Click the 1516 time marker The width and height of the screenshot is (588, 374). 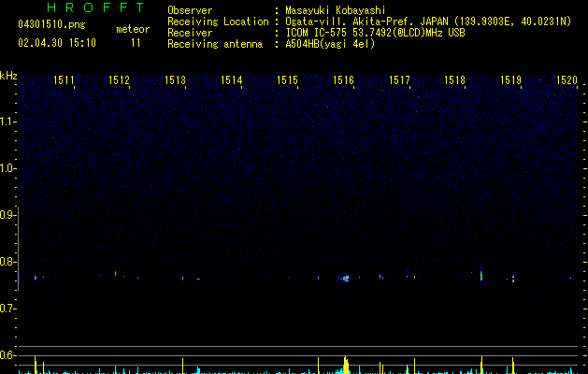343,80
